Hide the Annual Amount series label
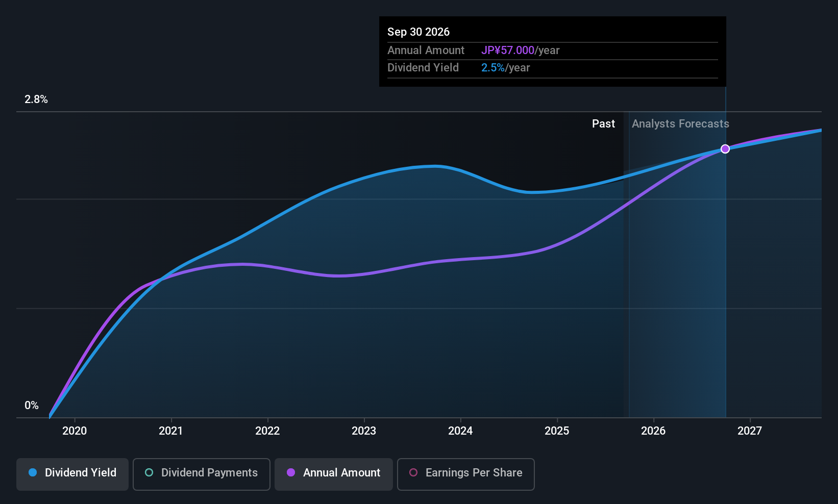This screenshot has width=838, height=504. pos(341,473)
